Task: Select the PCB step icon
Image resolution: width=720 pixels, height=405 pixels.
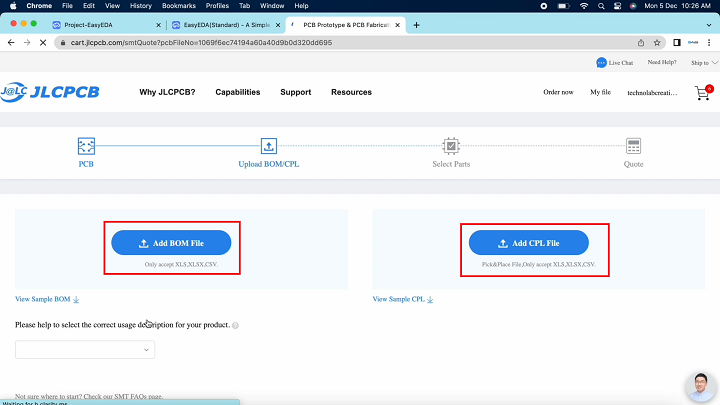Action: (x=86, y=146)
